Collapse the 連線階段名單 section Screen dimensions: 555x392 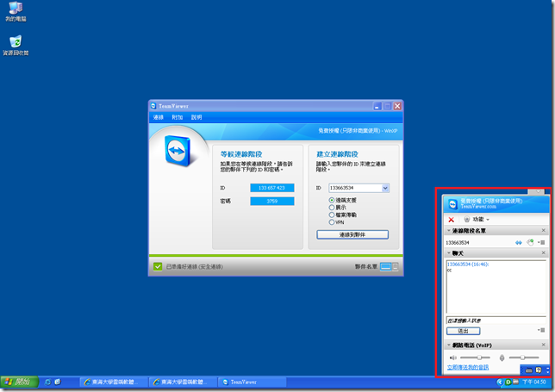point(449,231)
